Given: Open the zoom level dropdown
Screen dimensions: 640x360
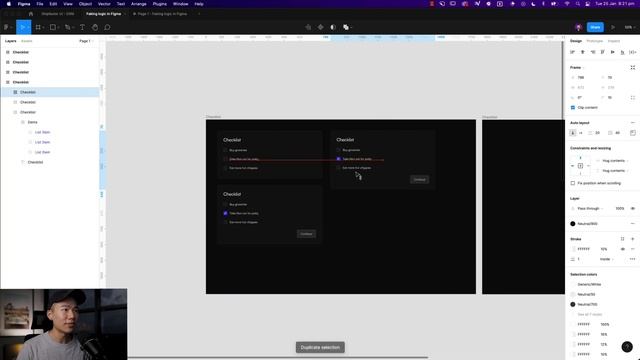Looking at the screenshot, I should click(x=630, y=27).
